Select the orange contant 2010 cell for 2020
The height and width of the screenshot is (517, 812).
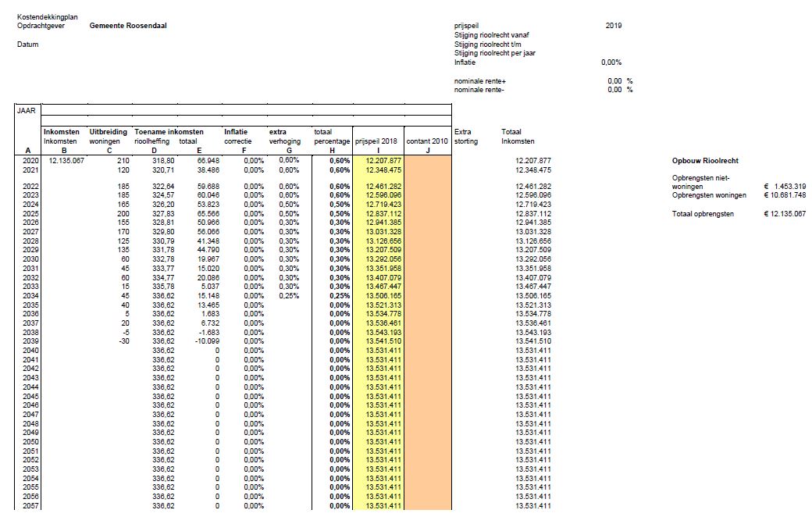click(428, 159)
